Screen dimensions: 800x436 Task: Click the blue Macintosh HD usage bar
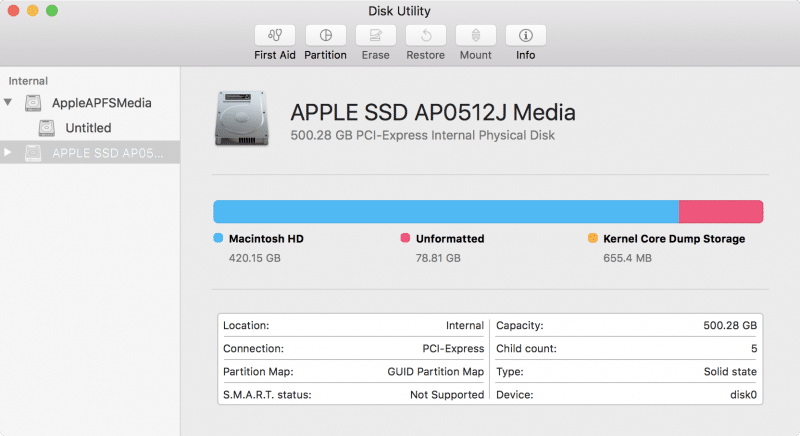point(446,212)
